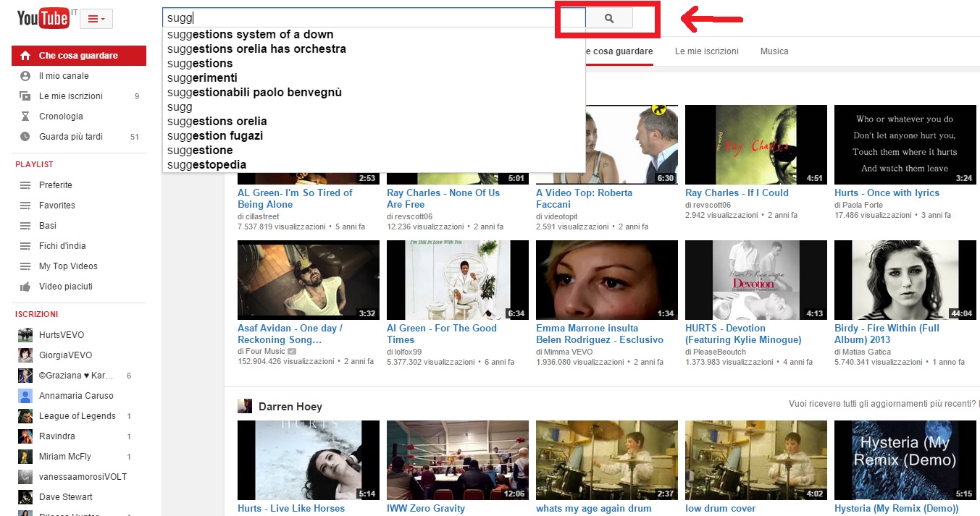This screenshot has height=516, width=980.
Task: Click the thumbs-up icon beside Video piaciuti
Action: 25,287
